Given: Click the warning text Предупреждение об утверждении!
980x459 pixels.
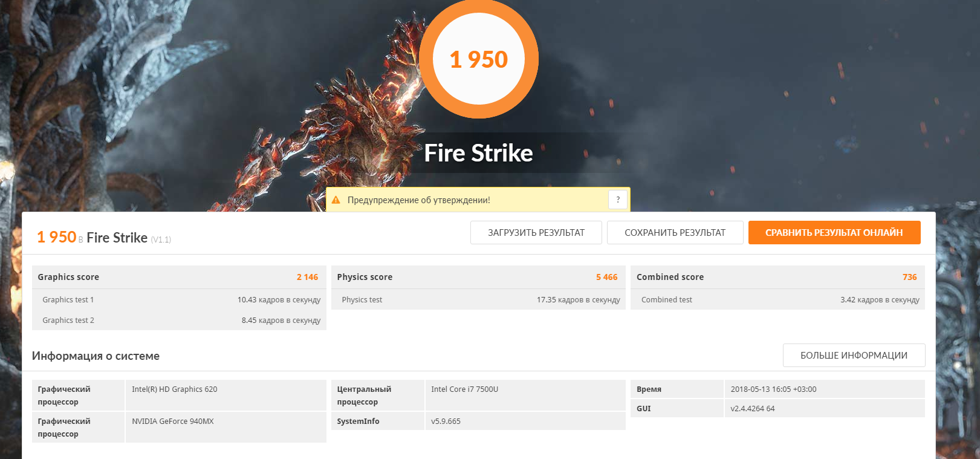Looking at the screenshot, I should click(x=419, y=200).
